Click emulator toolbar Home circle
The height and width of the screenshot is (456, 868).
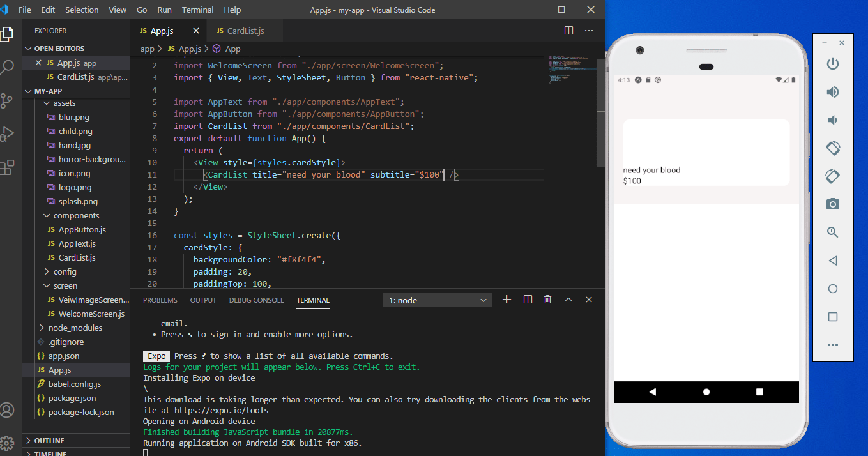click(x=832, y=289)
